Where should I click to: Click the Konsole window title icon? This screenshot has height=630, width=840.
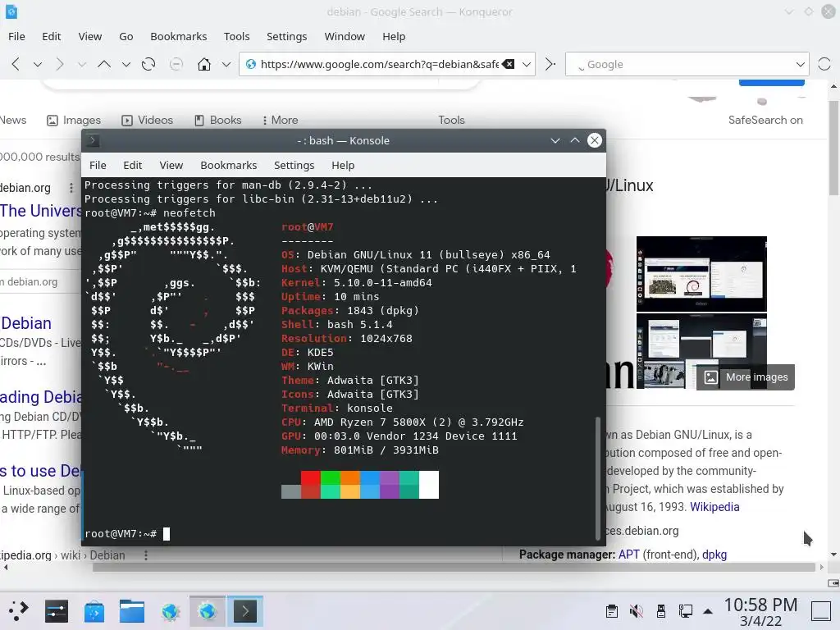[x=93, y=140]
